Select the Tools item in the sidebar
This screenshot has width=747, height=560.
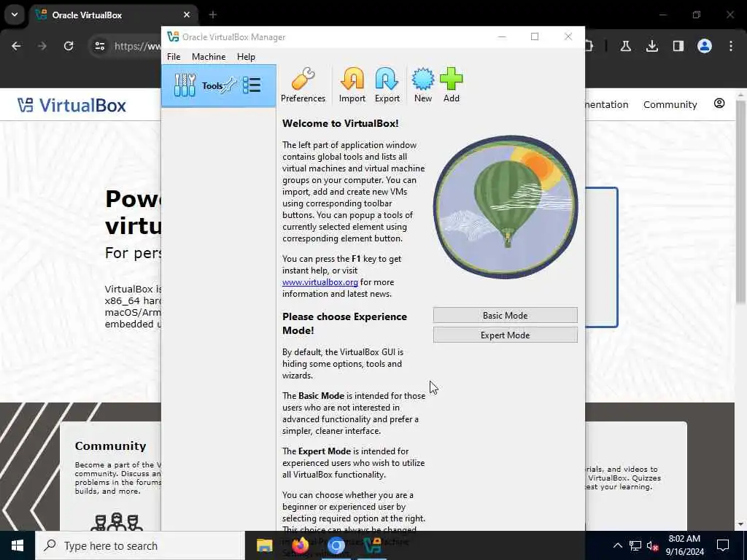click(x=219, y=86)
